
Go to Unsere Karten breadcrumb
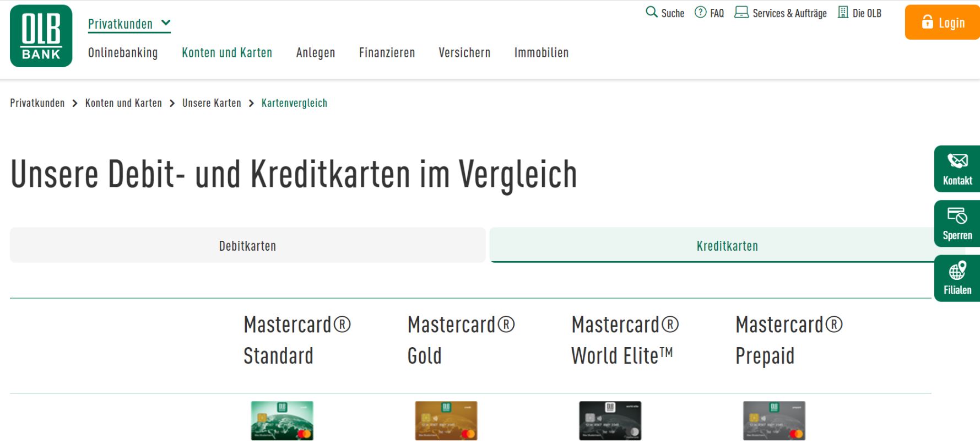212,103
